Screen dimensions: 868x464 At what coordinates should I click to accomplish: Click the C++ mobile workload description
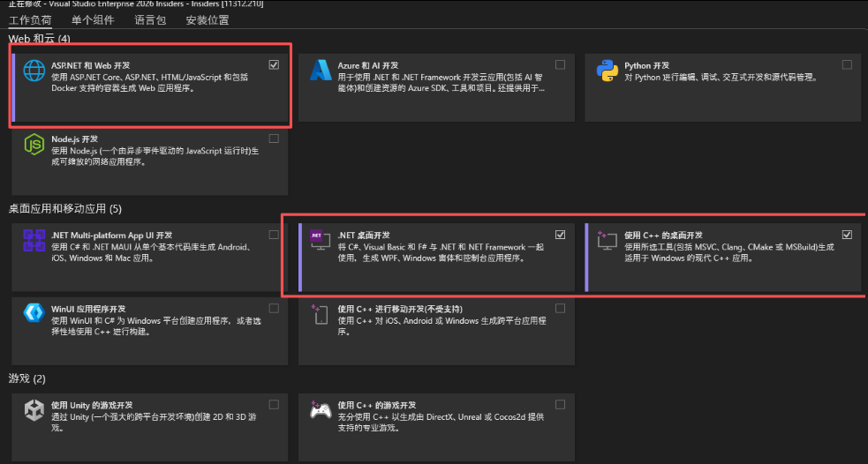(442, 326)
